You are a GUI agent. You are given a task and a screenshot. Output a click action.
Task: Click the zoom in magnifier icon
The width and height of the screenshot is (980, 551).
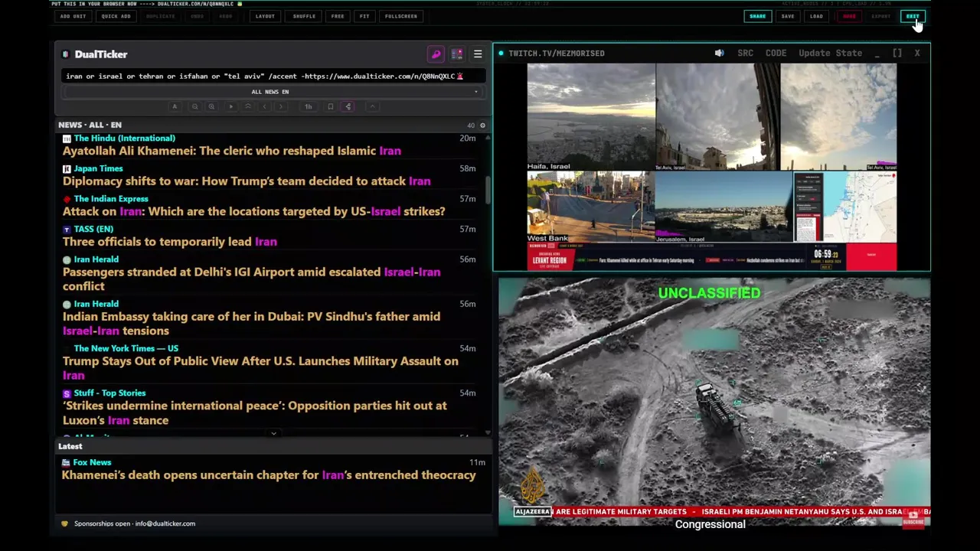point(211,106)
